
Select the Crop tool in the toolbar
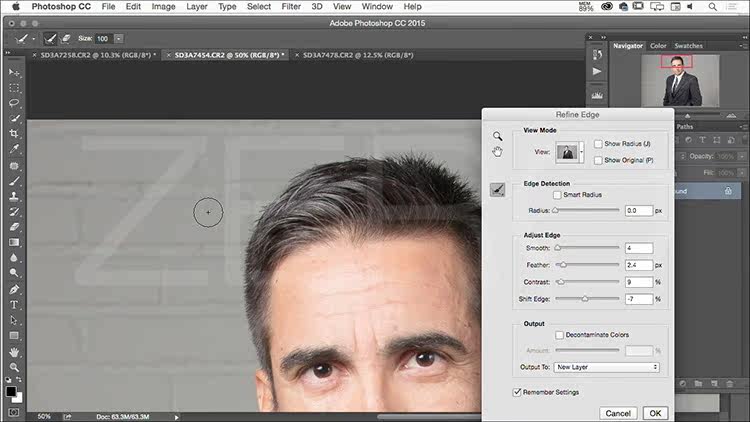[14, 133]
